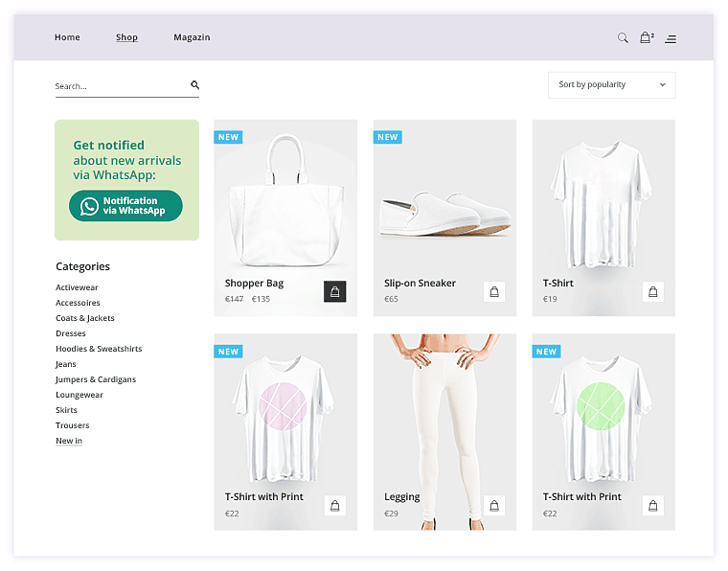728x571 pixels.
Task: Go to Home in the navigation
Action: [x=67, y=37]
